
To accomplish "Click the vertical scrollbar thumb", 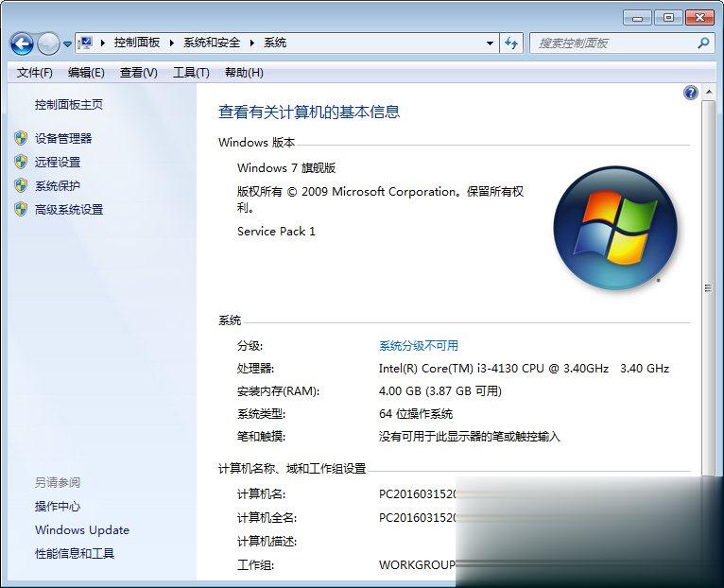I will click(708, 287).
